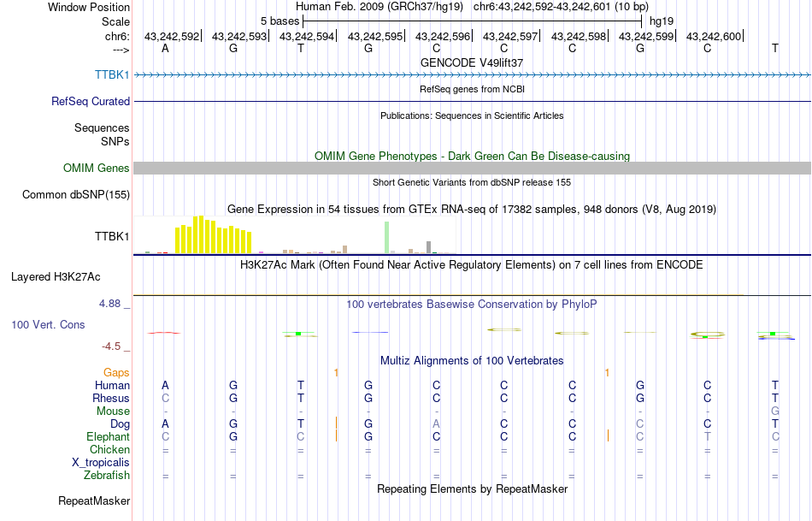Click the Rhesus species row label
Image resolution: width=812 pixels, height=521 pixels.
tap(111, 398)
